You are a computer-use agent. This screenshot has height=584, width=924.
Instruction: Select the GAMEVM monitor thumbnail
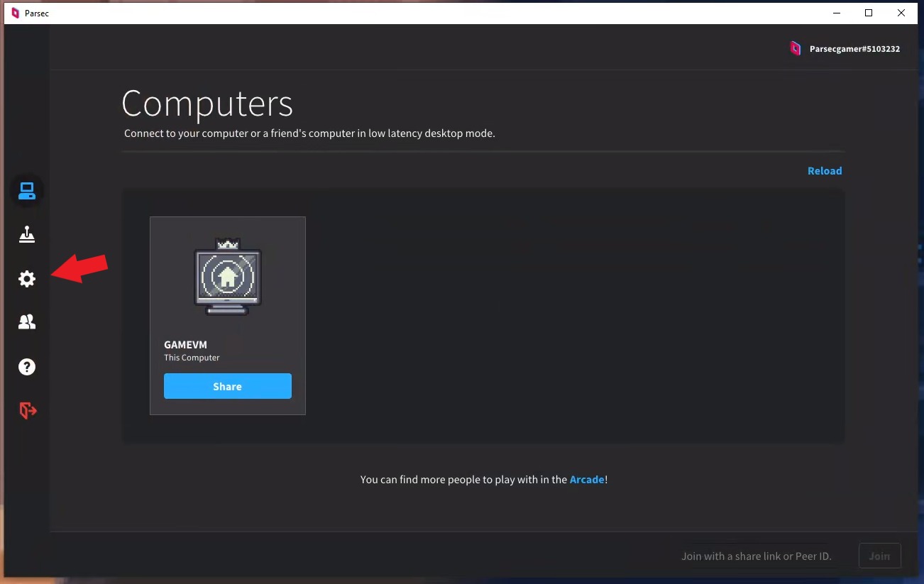(228, 277)
